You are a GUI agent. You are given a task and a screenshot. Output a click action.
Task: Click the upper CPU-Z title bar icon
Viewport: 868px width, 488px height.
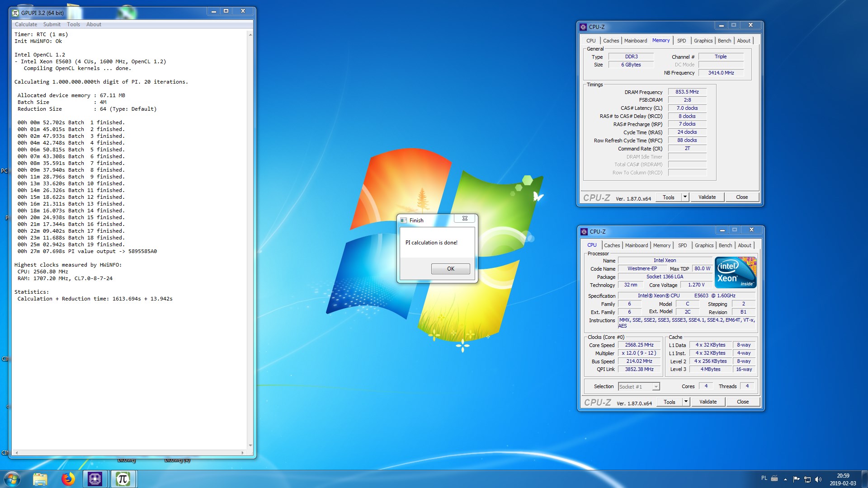(x=583, y=27)
